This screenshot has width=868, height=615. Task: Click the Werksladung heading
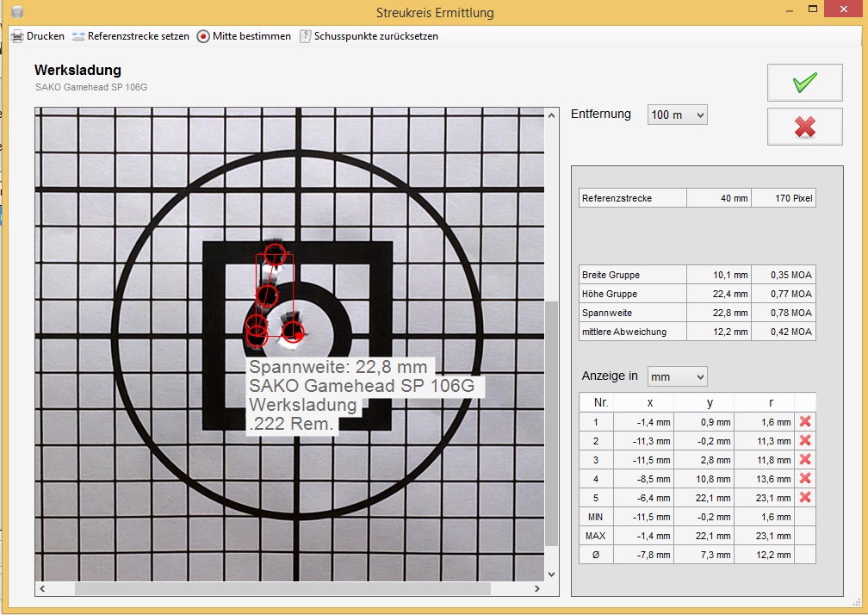click(77, 71)
